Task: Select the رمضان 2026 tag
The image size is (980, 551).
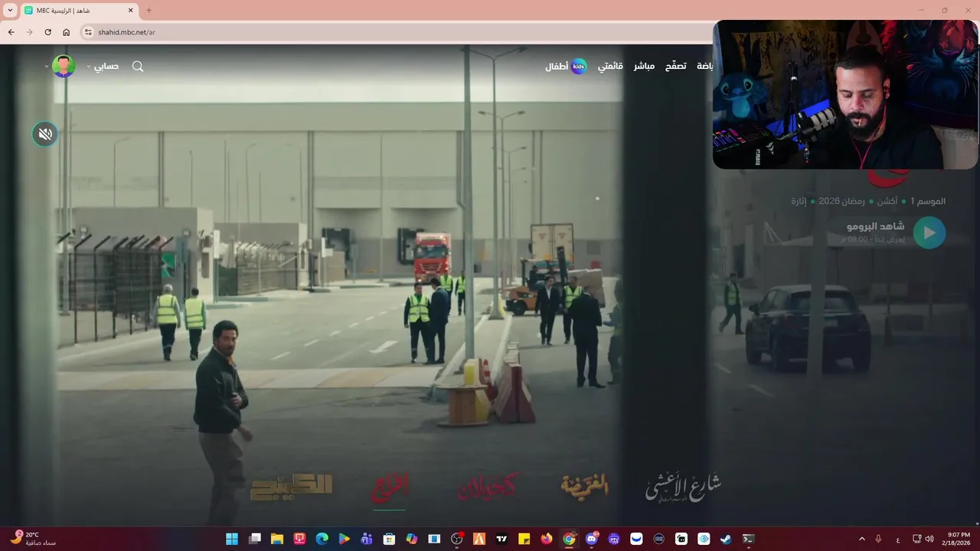Action: tap(841, 201)
